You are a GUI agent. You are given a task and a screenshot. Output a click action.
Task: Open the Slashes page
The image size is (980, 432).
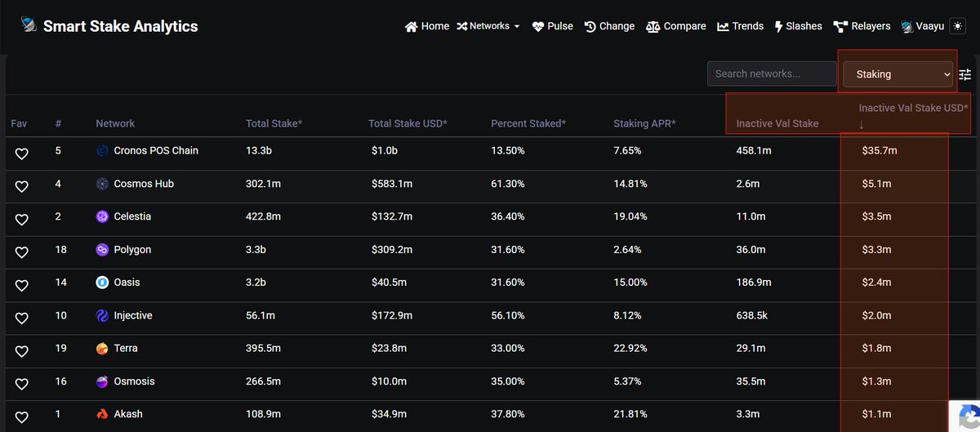pyautogui.click(x=798, y=26)
